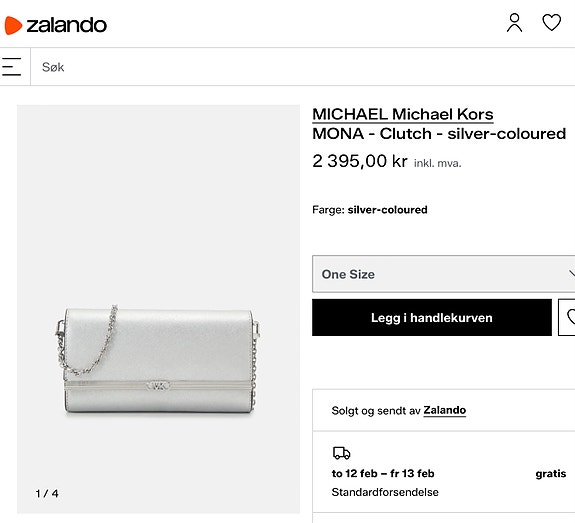The width and height of the screenshot is (575, 523).
Task: Click the MONA - Clutch product title
Action: click(439, 134)
